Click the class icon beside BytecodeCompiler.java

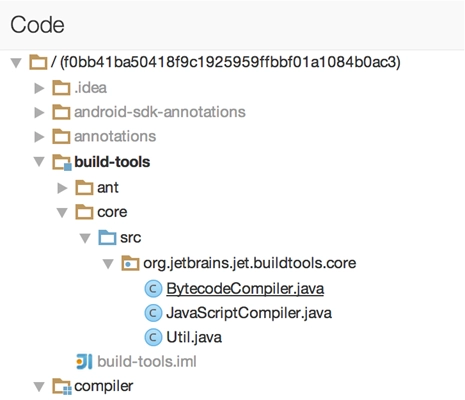click(153, 289)
